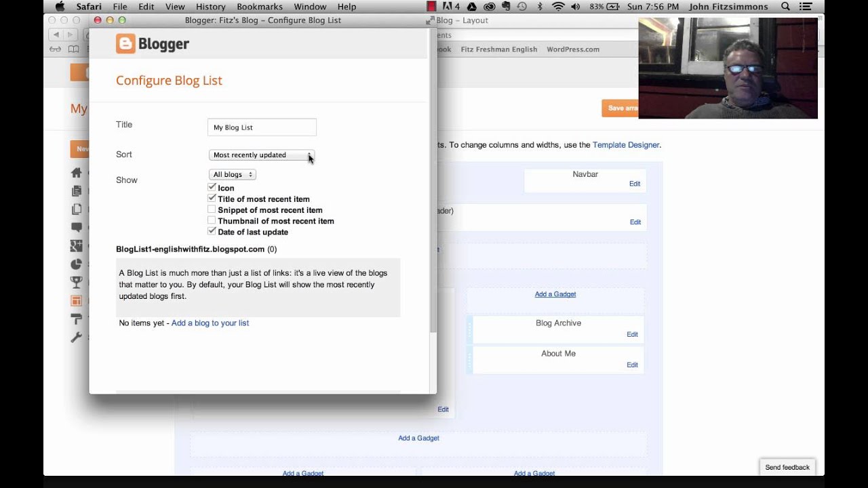868x488 pixels.
Task: Uncheck Title of most recent item
Action: click(x=212, y=199)
